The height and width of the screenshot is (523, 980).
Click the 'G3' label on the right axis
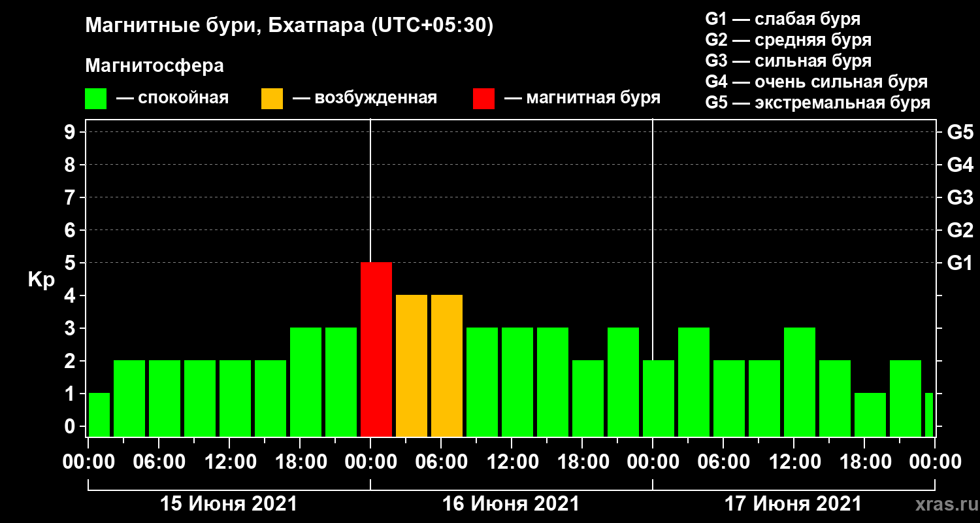tap(960, 197)
